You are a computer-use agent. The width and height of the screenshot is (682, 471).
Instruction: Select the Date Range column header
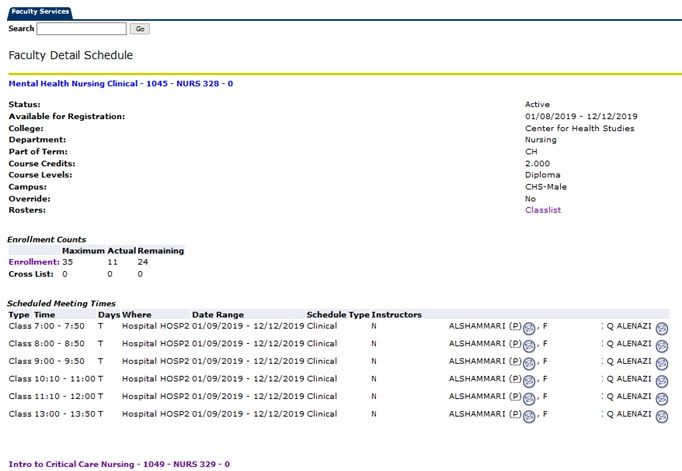pyautogui.click(x=217, y=314)
